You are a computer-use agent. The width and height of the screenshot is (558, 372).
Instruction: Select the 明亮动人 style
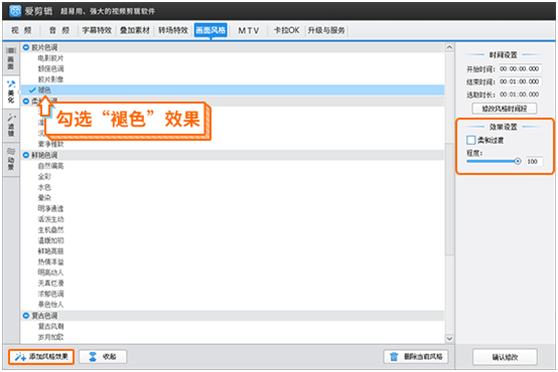point(51,273)
